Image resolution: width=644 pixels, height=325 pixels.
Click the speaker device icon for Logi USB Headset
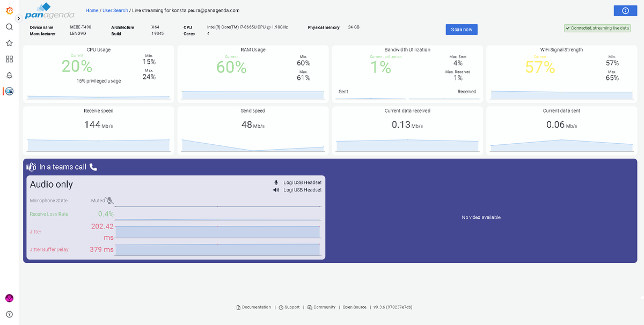(x=276, y=190)
